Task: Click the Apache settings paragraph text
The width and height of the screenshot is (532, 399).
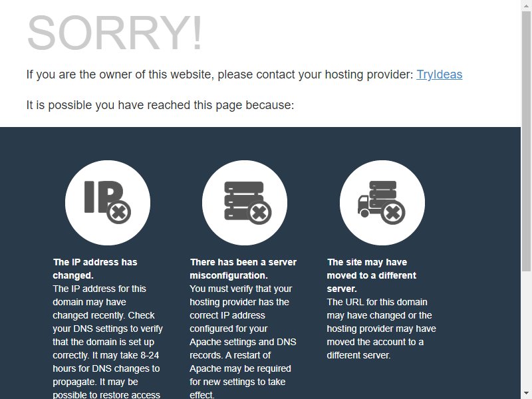Action: pos(243,342)
